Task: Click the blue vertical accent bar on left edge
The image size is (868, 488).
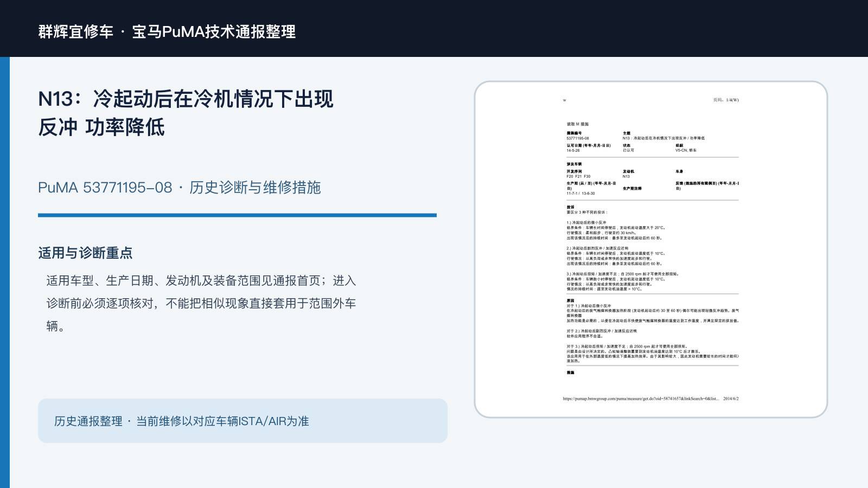Action: pos(5,272)
